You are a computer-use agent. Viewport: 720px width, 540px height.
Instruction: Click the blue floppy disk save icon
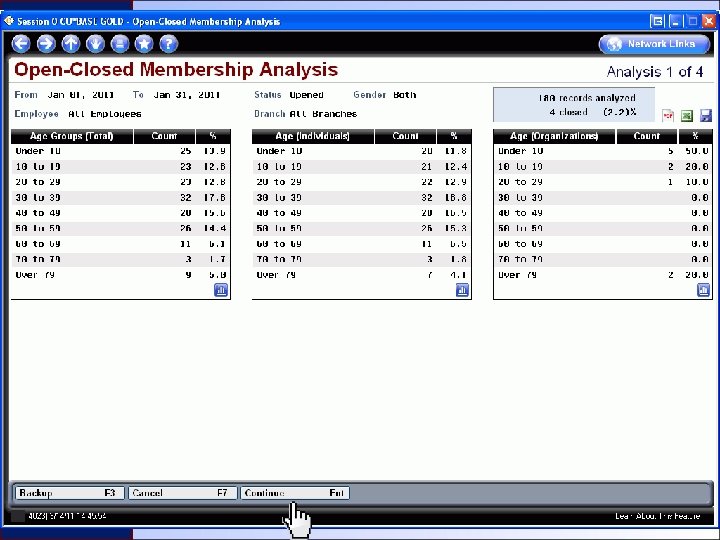point(706,116)
